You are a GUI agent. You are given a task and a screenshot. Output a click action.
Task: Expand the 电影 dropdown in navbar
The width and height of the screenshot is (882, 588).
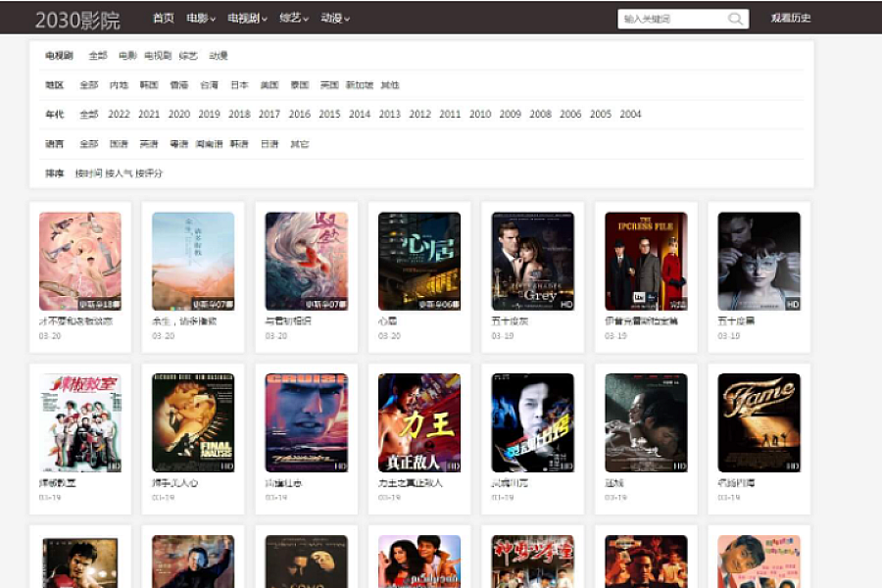tap(201, 19)
